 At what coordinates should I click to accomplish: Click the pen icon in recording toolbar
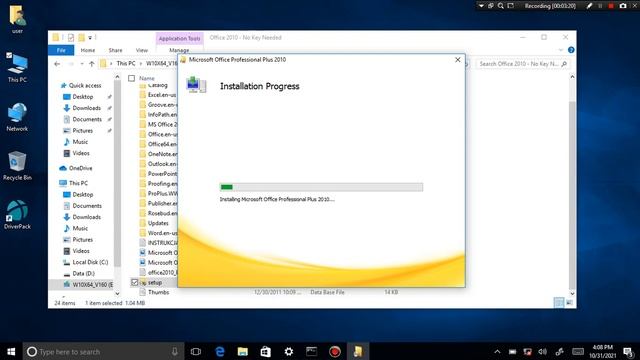[x=589, y=6]
